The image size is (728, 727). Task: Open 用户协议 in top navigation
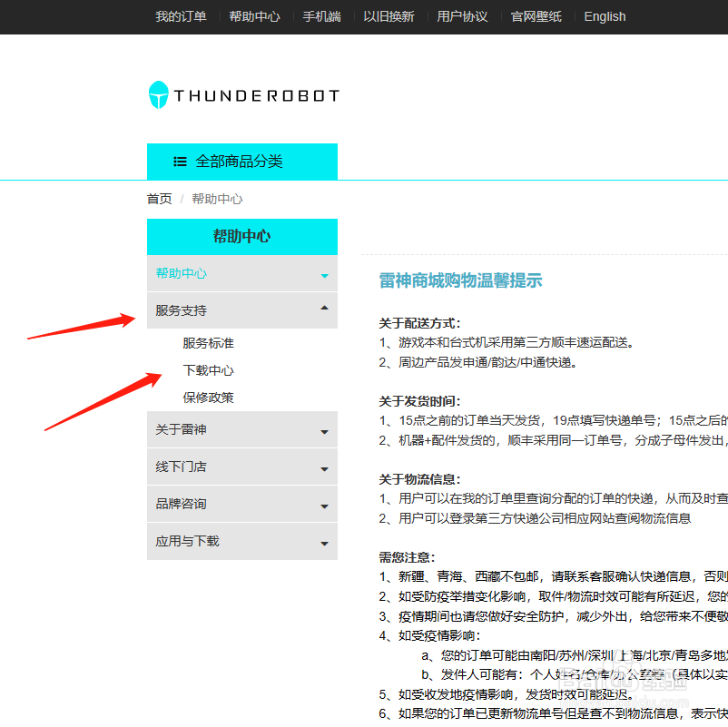(x=462, y=16)
